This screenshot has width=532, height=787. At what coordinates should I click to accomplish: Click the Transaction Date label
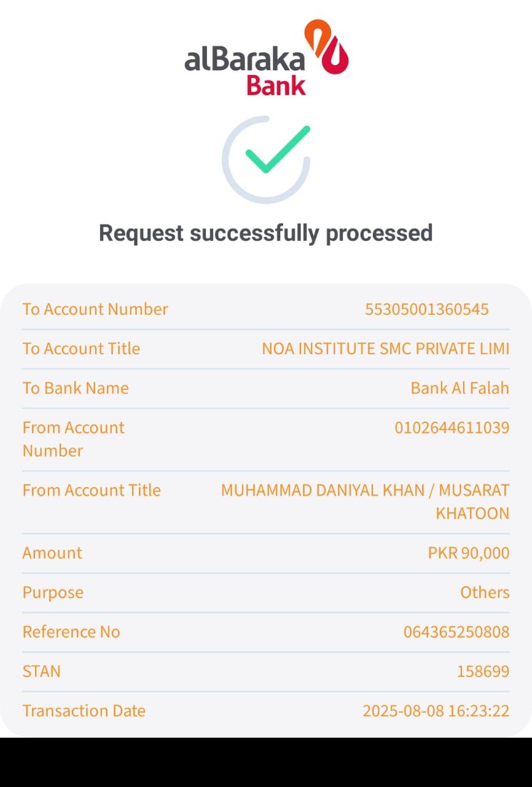pos(84,711)
